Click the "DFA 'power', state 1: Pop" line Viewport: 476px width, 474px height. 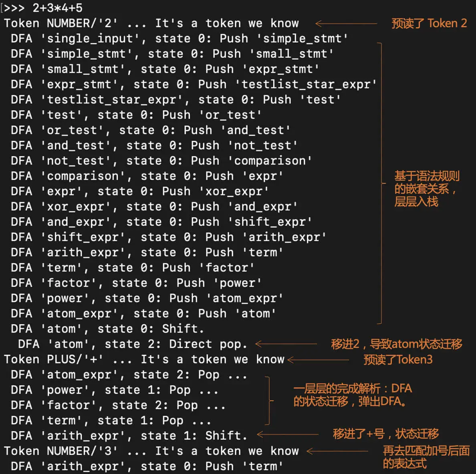coord(114,390)
